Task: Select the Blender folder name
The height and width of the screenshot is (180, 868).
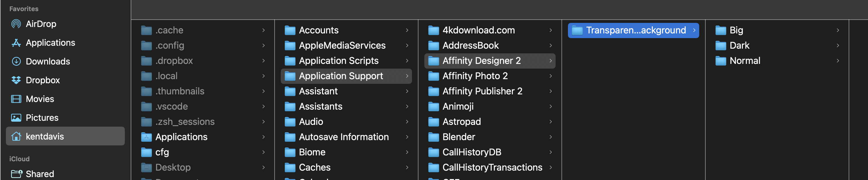Action: (x=459, y=137)
